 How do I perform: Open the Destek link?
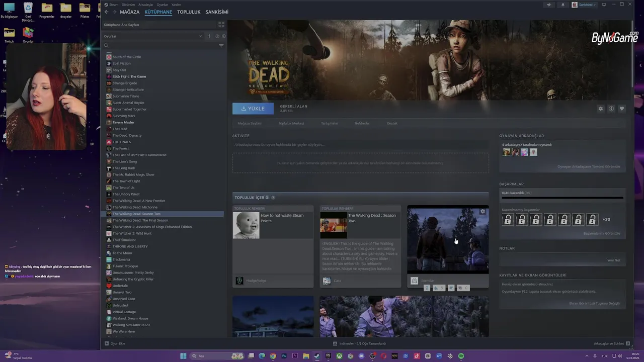tap(392, 123)
